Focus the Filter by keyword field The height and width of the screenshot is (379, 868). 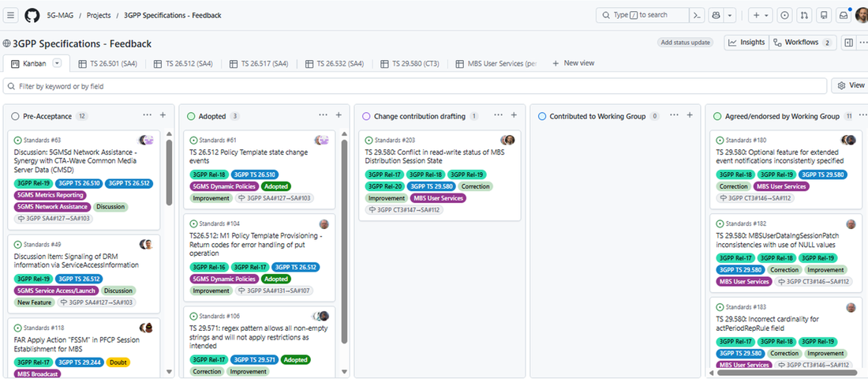coord(414,86)
